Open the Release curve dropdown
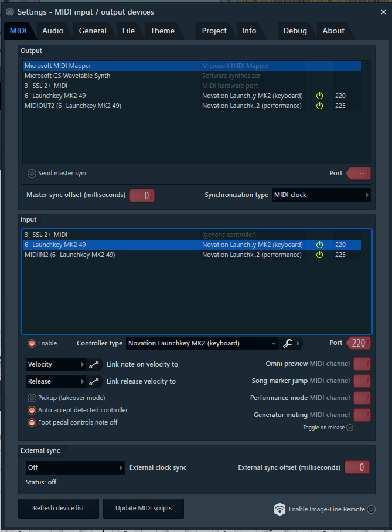The height and width of the screenshot is (532, 392). click(x=56, y=381)
